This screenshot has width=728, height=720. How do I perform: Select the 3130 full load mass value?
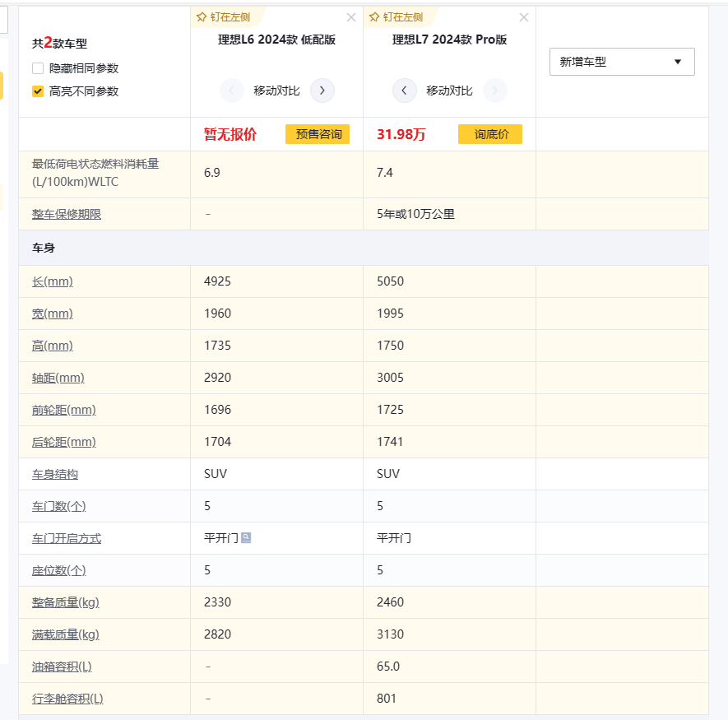coord(390,634)
